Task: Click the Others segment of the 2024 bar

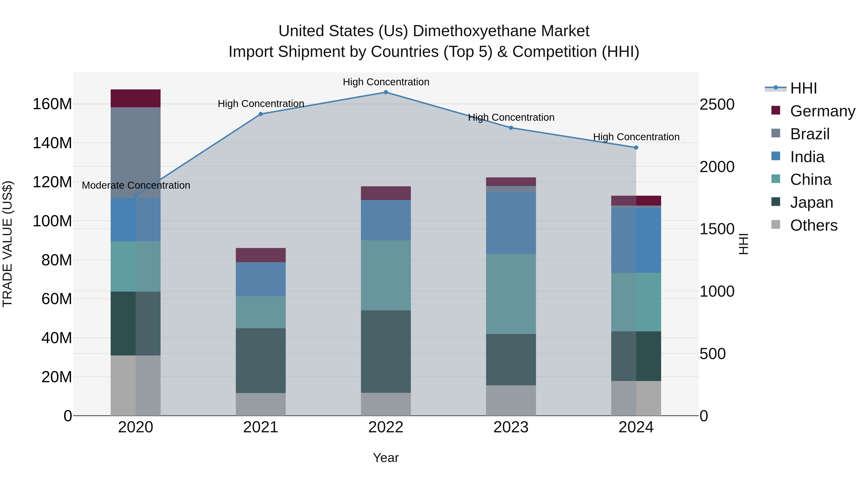Action: [636, 398]
